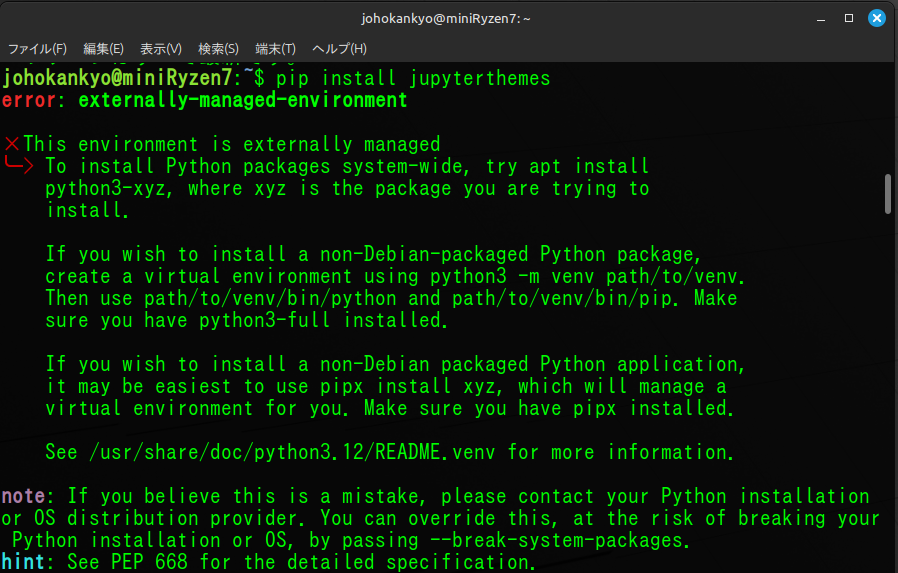Click the '--break-system-packages' option text

568,541
